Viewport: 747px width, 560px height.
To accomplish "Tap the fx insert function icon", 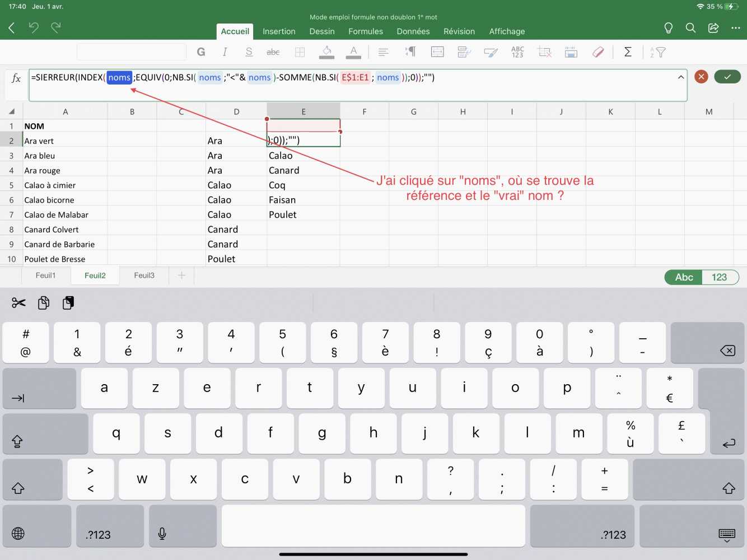I will click(16, 78).
